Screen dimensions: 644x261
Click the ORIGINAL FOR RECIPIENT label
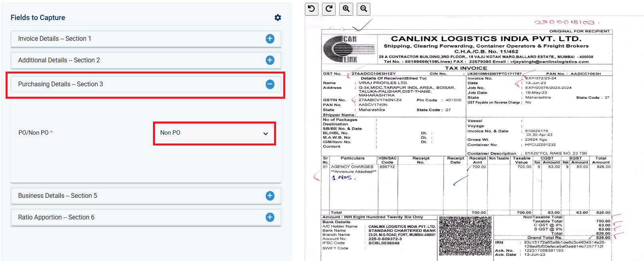[x=579, y=31]
